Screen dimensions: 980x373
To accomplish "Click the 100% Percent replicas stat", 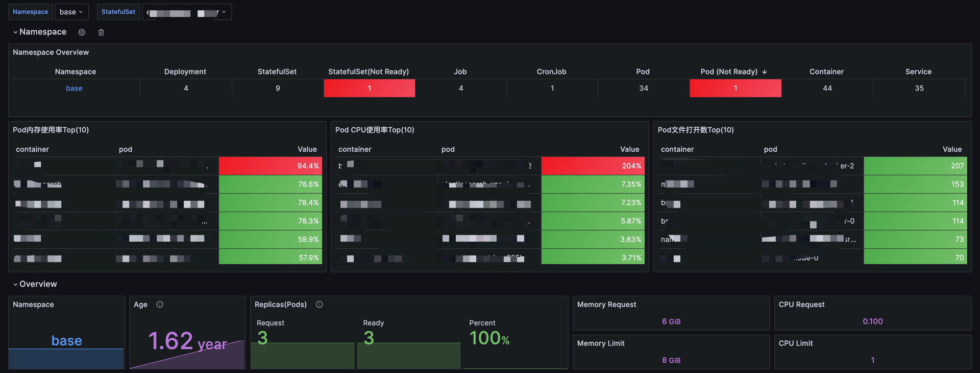I will tap(489, 338).
